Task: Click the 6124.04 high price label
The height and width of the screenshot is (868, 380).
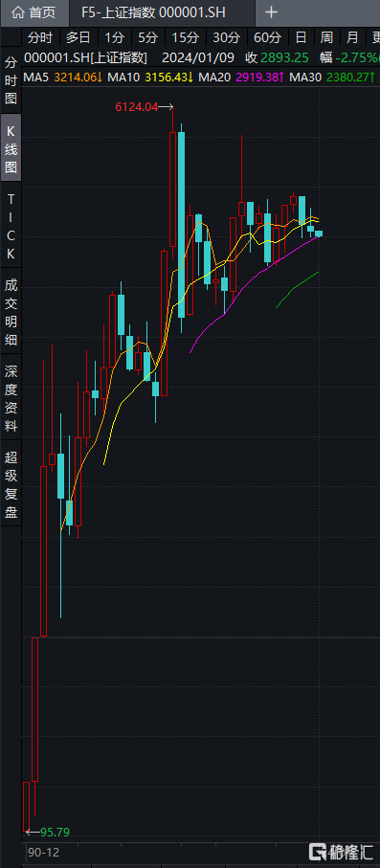Action: click(x=136, y=107)
